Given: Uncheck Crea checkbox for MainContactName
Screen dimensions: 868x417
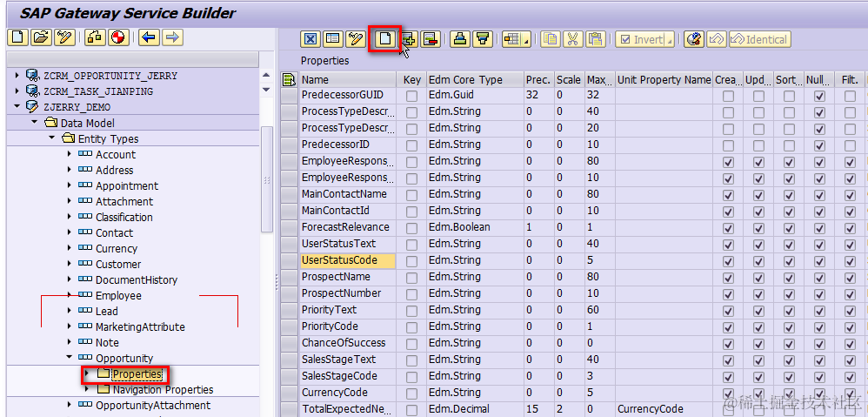Looking at the screenshot, I should click(729, 196).
